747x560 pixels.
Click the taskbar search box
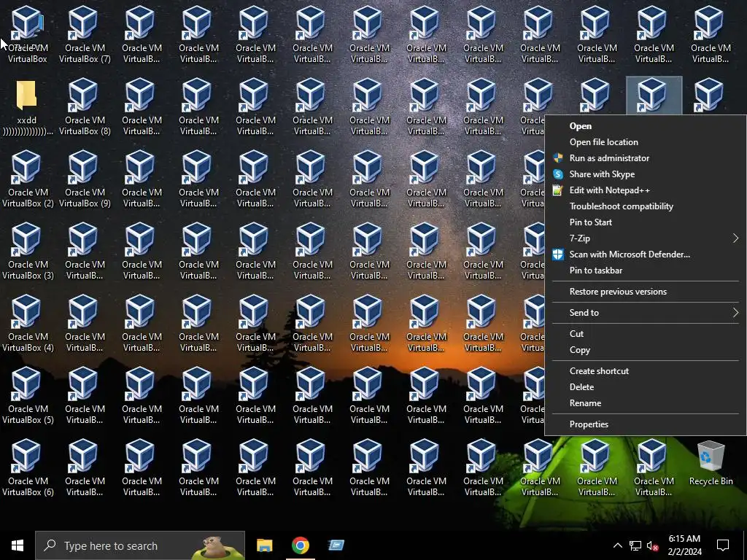pyautogui.click(x=140, y=545)
